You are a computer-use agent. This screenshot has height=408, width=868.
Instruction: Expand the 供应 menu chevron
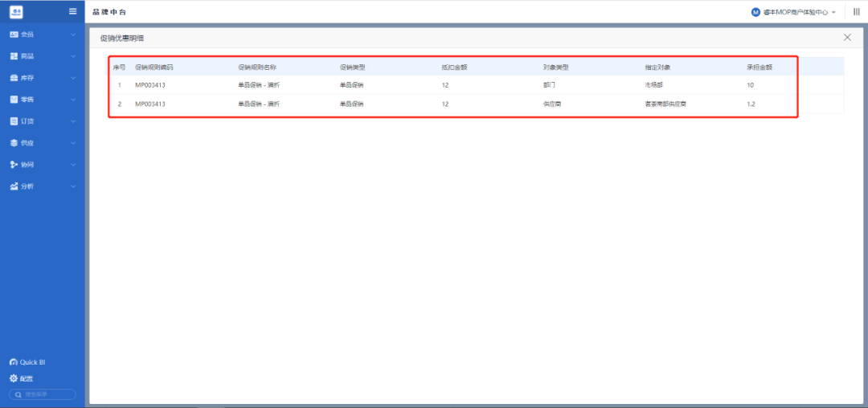73,143
